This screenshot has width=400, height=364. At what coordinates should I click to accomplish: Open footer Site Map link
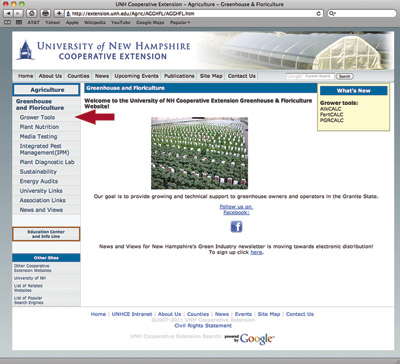(x=269, y=314)
